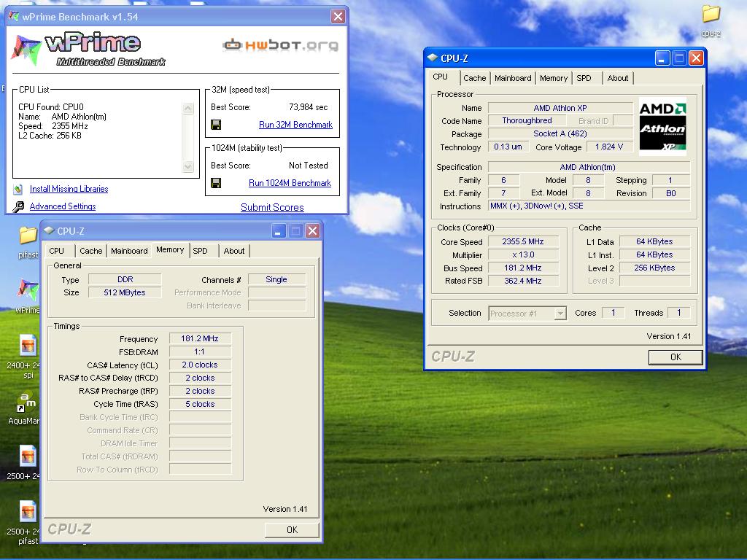Switch to Mainboard tab in CPU-Z processor window
The height and width of the screenshot is (560, 747).
pos(513,78)
